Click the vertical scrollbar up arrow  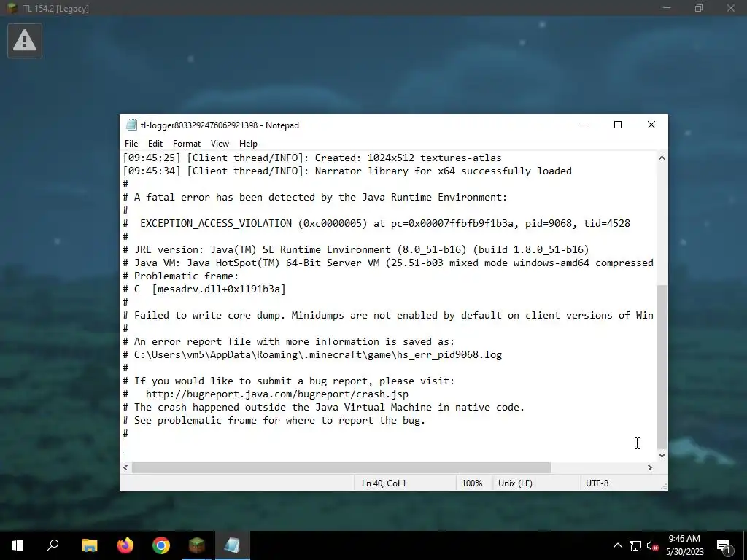[x=662, y=157]
